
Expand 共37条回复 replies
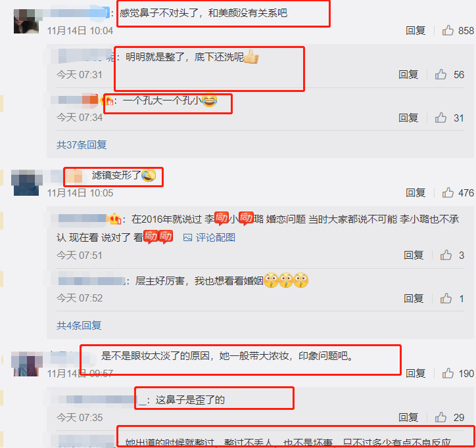pyautogui.click(x=82, y=145)
